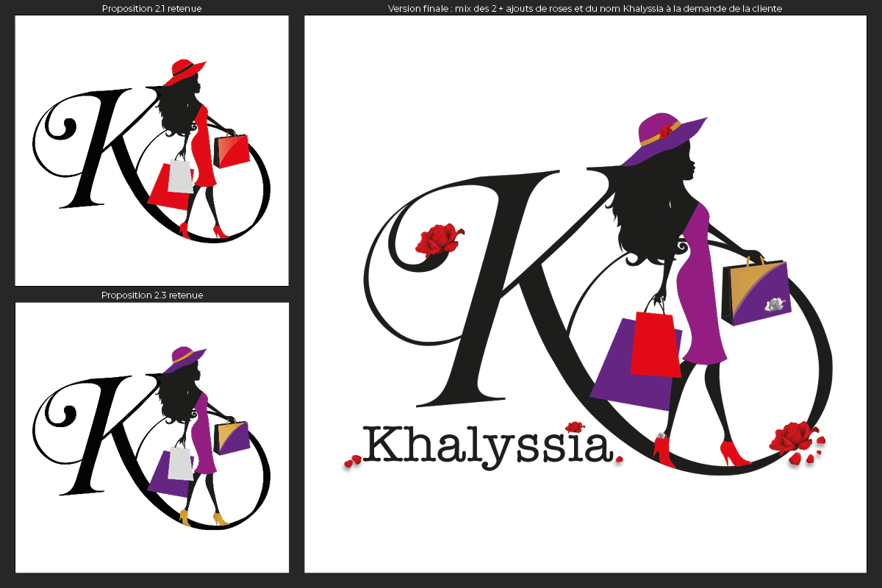This screenshot has height=588, width=882.
Task: Select the rose near the bottom-right of the final logo
Action: point(792,437)
